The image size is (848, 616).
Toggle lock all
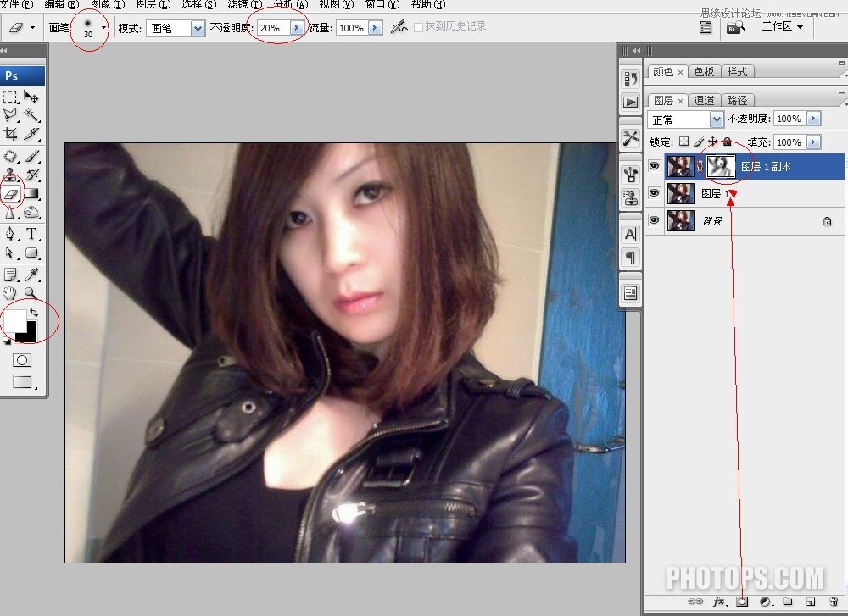[x=728, y=142]
